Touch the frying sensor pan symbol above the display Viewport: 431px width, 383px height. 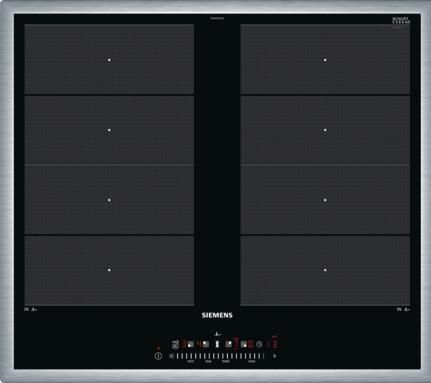tap(218, 333)
